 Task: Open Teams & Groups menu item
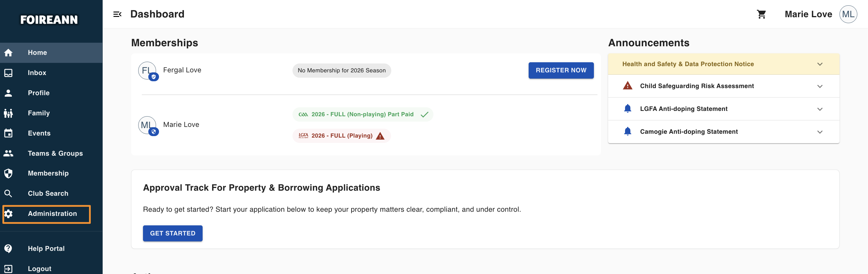coord(51,153)
